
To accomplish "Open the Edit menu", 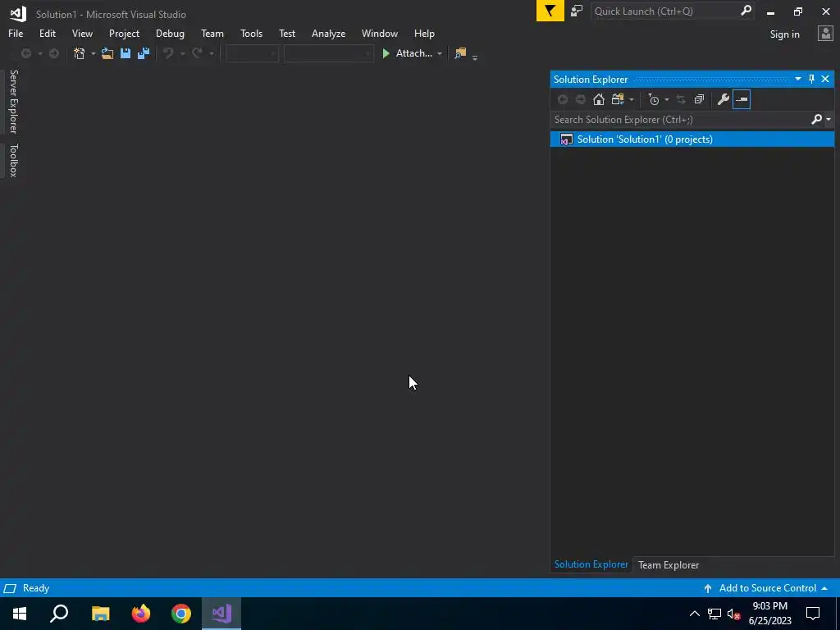I will point(47,33).
